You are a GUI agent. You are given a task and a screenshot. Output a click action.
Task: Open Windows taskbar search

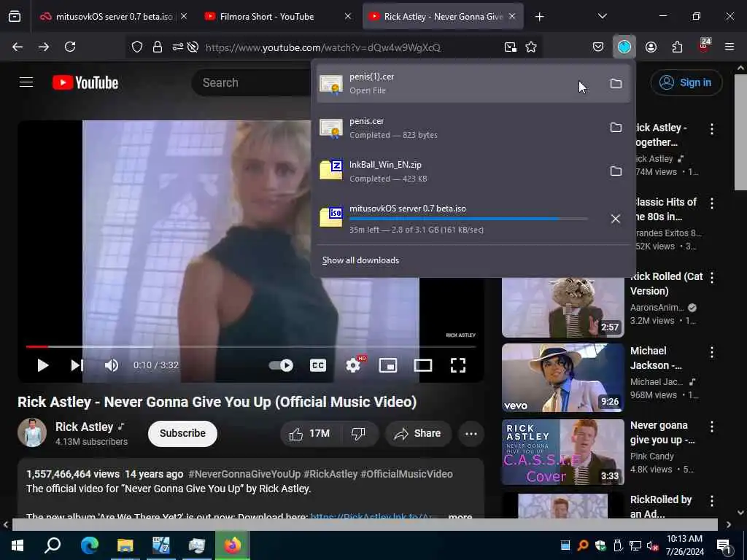coord(53,545)
